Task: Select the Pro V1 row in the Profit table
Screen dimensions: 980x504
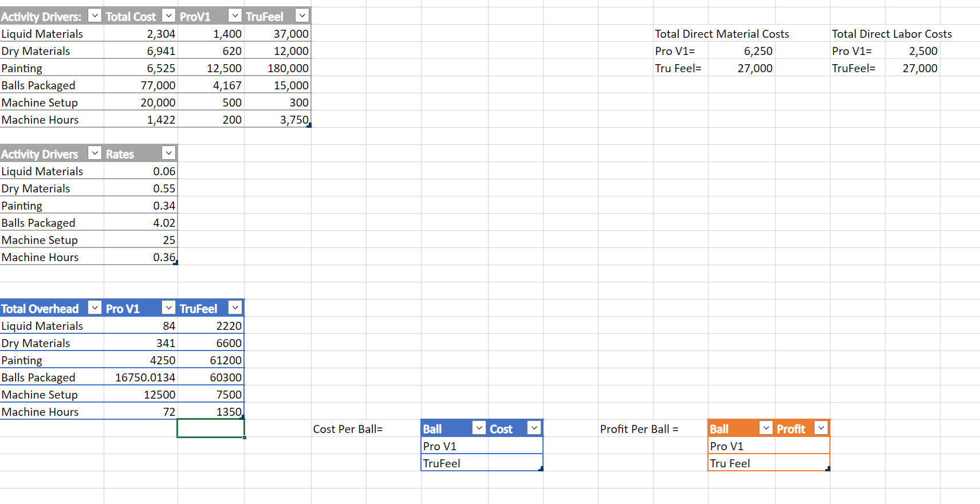Action: [x=769, y=446]
